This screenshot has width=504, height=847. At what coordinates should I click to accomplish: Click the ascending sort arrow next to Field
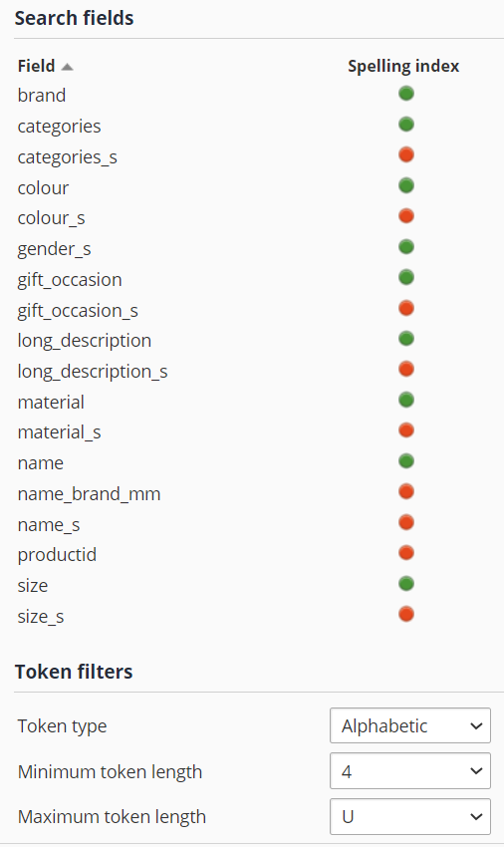pos(67,67)
